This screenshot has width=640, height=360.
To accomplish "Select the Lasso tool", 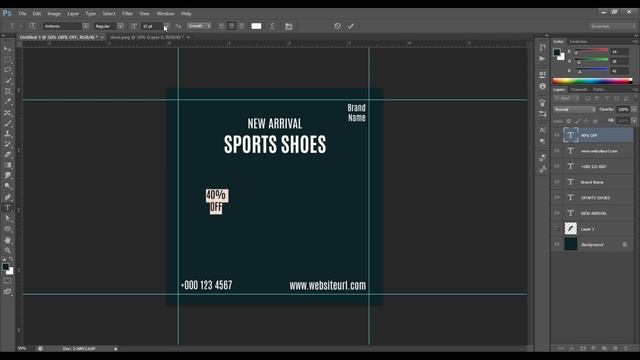I will pyautogui.click(x=7, y=70).
